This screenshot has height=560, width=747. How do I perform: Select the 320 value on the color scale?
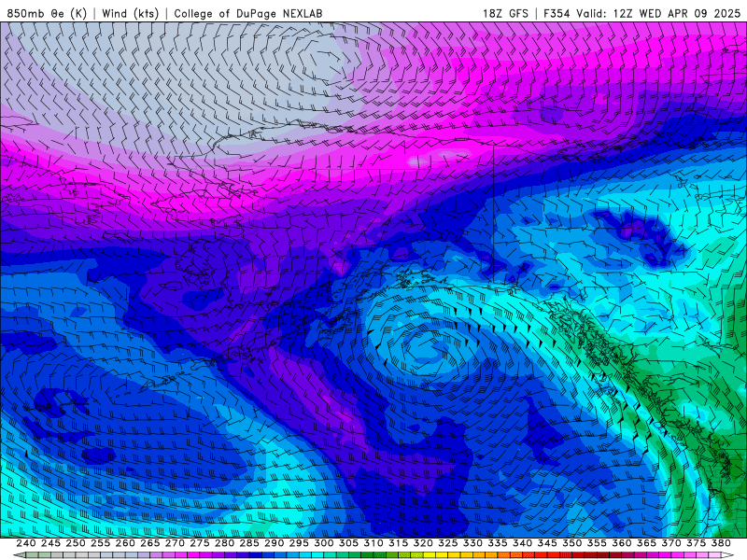tap(423, 543)
